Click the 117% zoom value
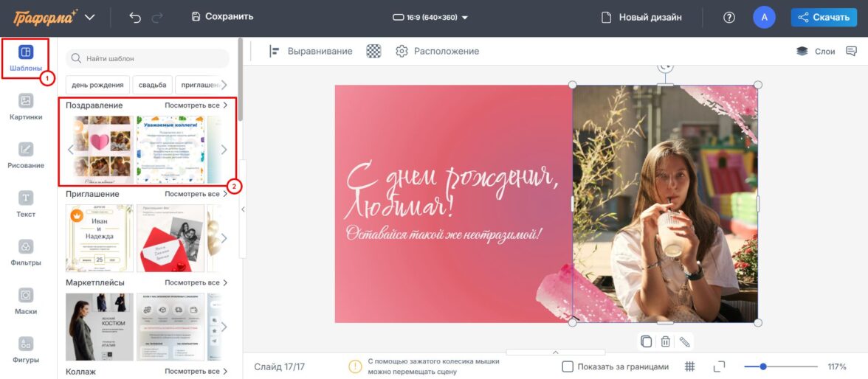 (837, 366)
